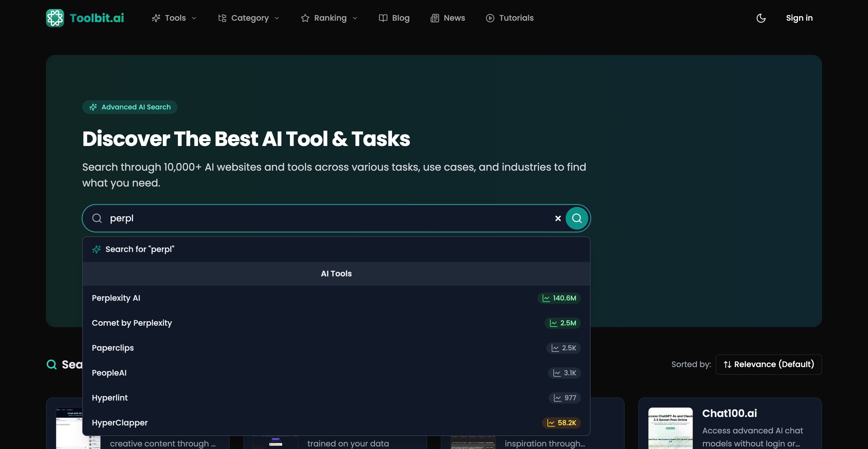Click the Chat100.ai card thumbnail
Screen dimensions: 868x449
pos(670,428)
